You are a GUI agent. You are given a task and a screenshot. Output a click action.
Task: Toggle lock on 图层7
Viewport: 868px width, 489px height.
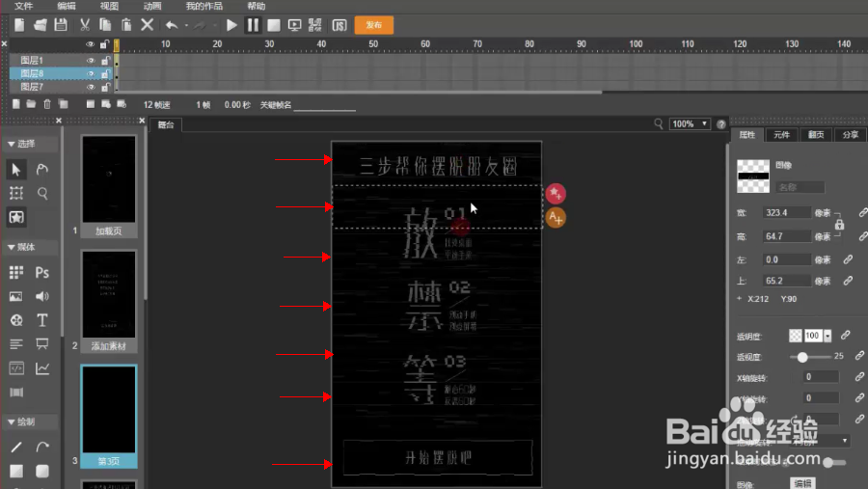tap(105, 87)
